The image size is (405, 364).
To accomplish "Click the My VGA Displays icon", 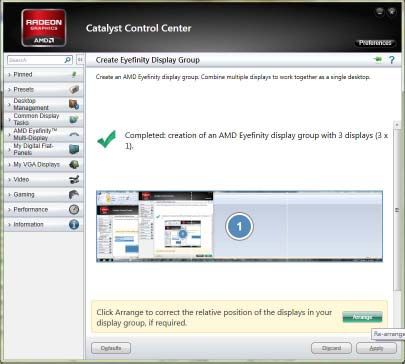I will tap(74, 164).
